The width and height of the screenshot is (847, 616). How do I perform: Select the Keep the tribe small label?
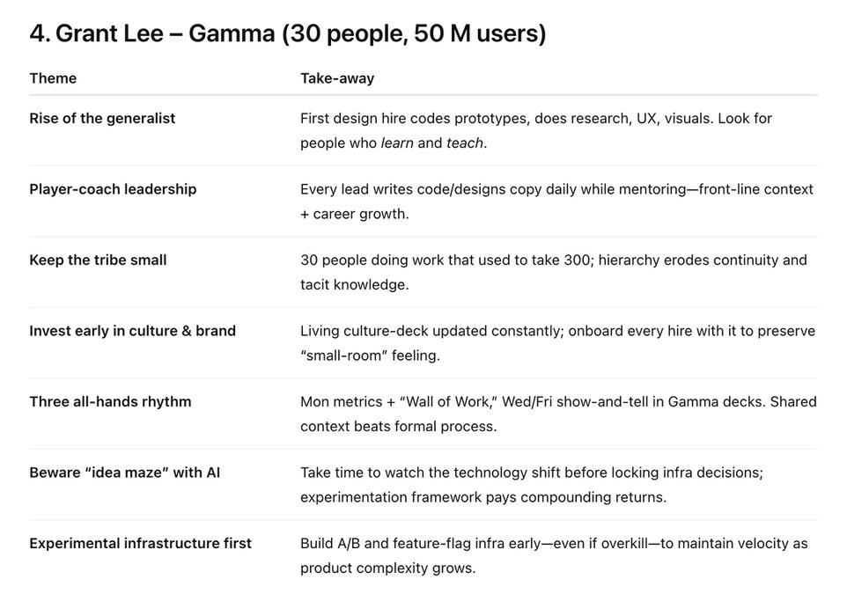98,260
